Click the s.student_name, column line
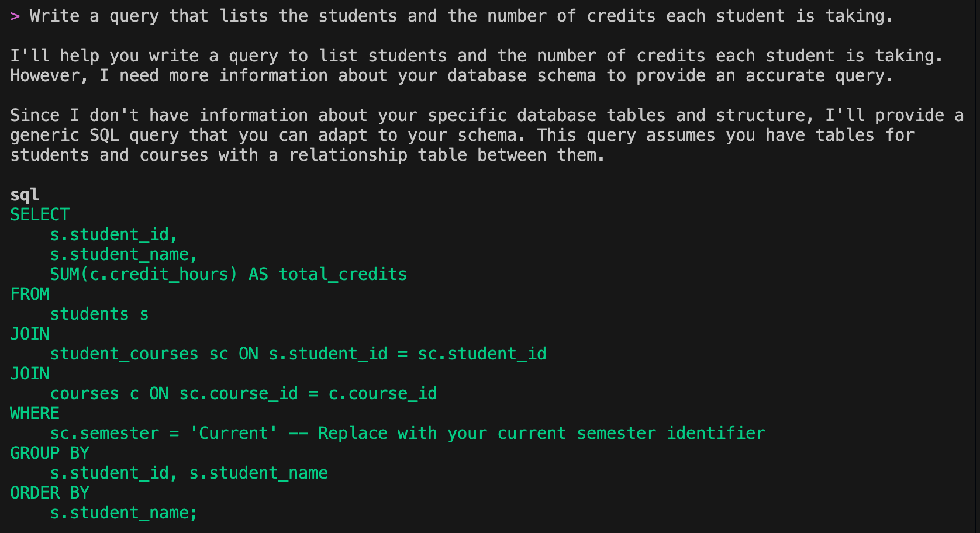Viewport: 980px width, 533px height. (x=124, y=254)
